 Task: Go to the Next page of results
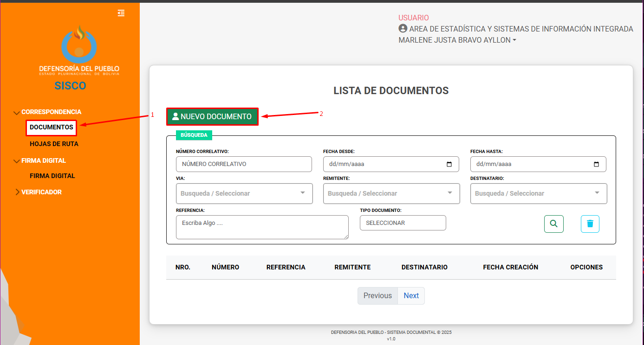pos(411,296)
